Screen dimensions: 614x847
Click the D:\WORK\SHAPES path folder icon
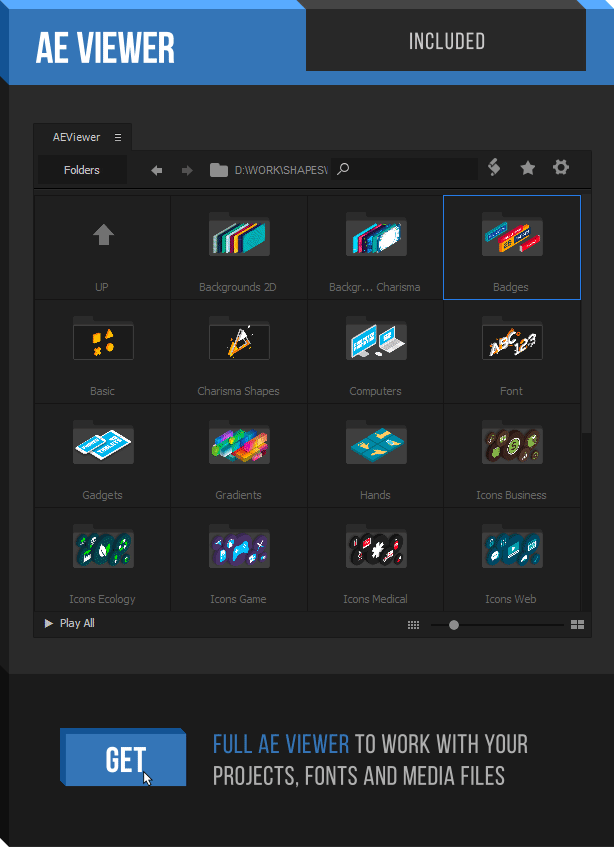[x=219, y=170]
